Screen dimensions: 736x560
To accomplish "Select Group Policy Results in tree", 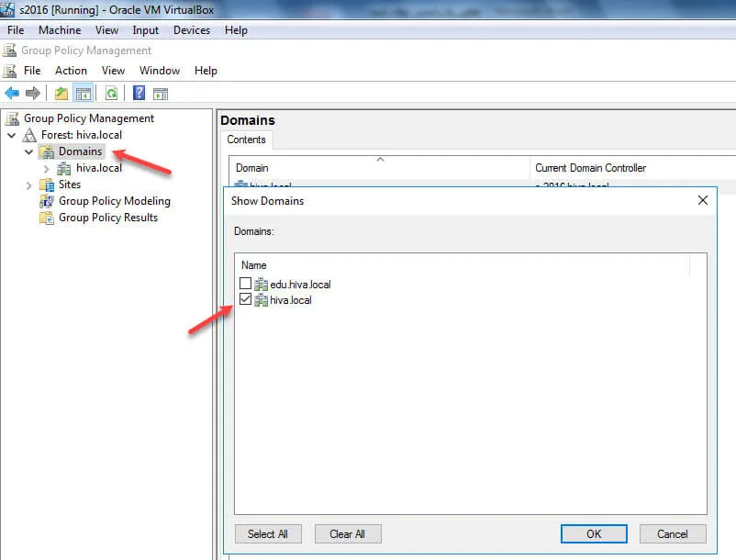I will (x=108, y=218).
